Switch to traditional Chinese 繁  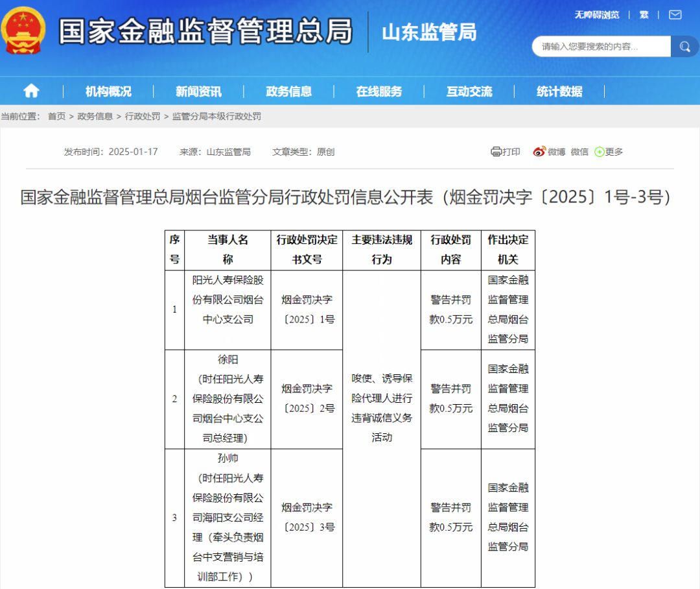(644, 15)
